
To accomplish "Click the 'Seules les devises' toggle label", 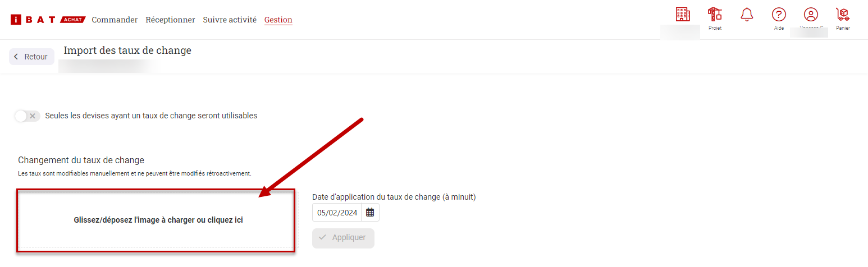I will pyautogui.click(x=151, y=116).
